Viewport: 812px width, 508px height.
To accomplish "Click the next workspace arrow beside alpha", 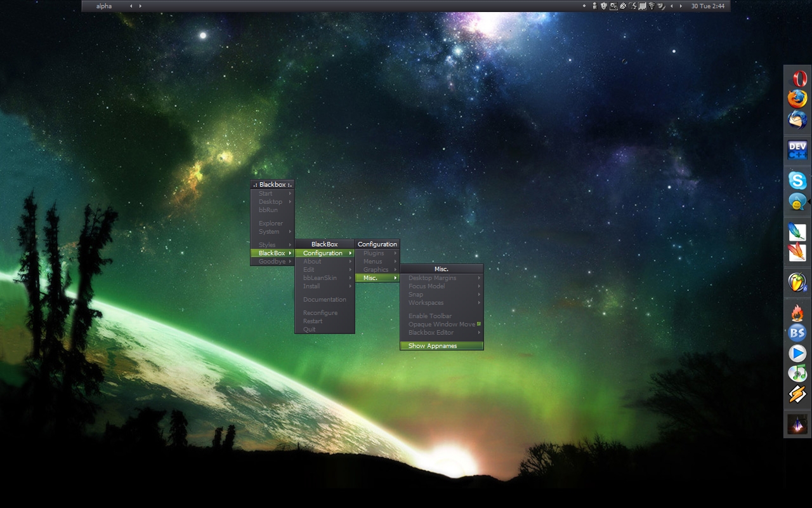I will (140, 6).
